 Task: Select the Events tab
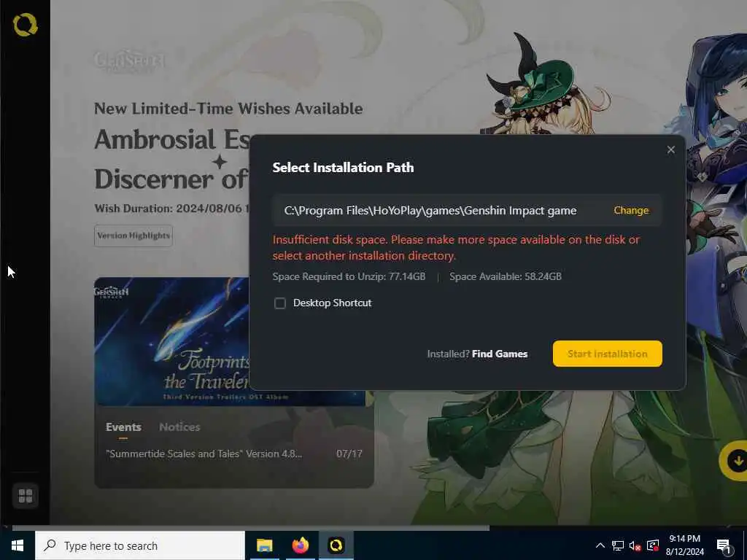point(123,427)
